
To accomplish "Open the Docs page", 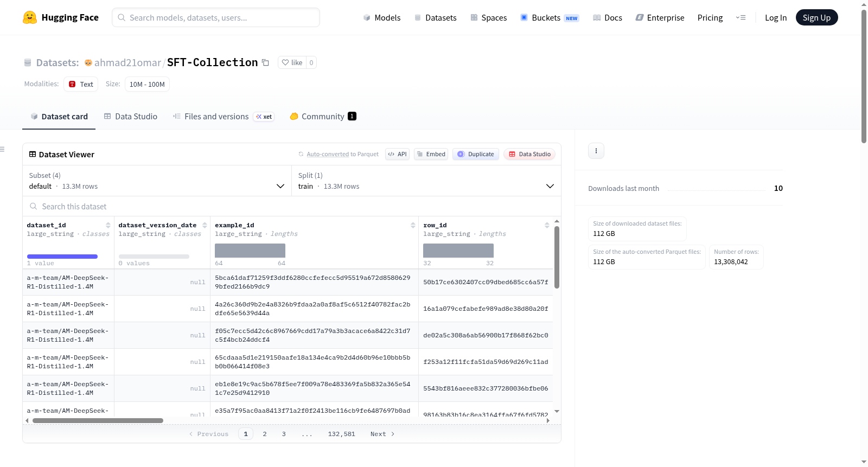I will pyautogui.click(x=608, y=17).
